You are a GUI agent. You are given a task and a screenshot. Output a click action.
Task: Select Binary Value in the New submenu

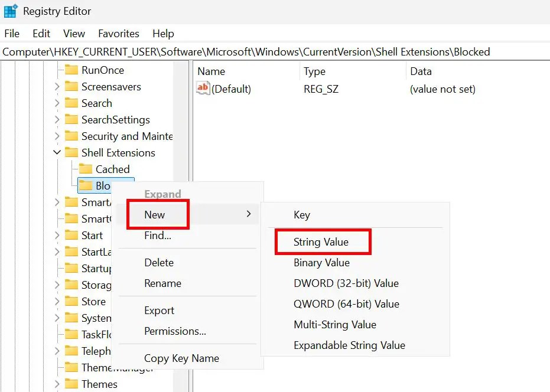(x=355, y=263)
